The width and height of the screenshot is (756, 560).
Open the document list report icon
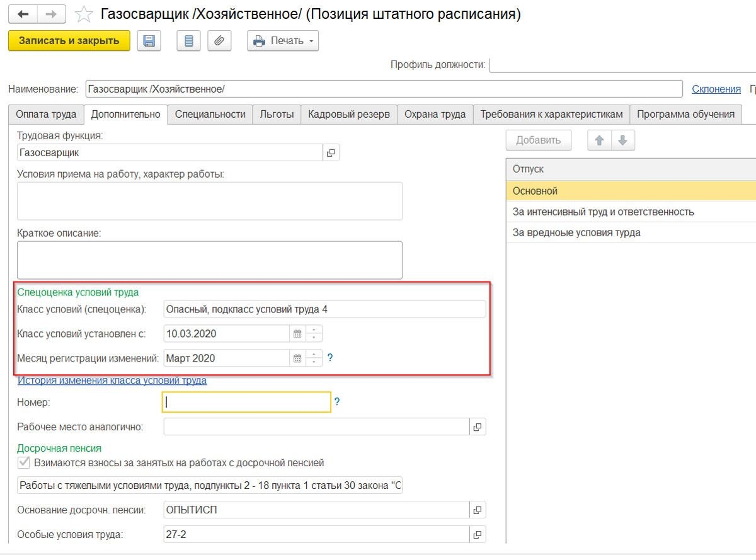188,41
